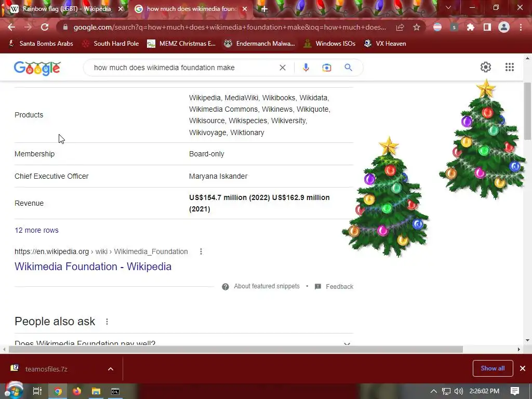Click Show all downloads button
532x399 pixels.
click(493, 368)
